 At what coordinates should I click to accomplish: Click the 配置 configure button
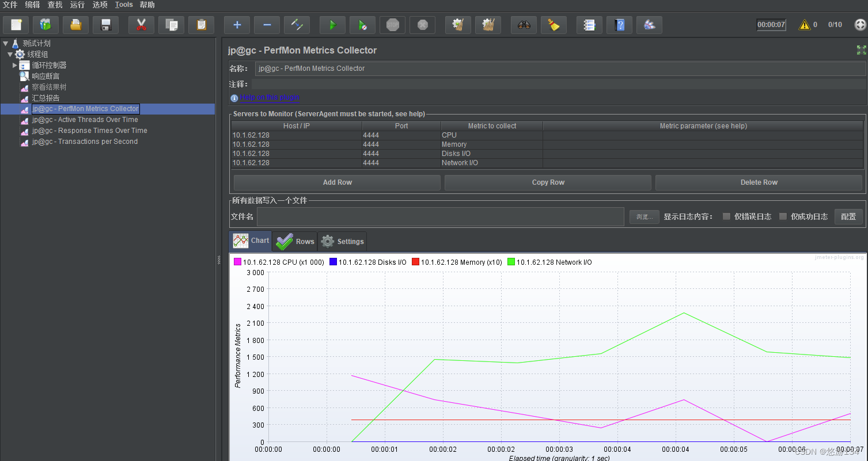pyautogui.click(x=848, y=217)
